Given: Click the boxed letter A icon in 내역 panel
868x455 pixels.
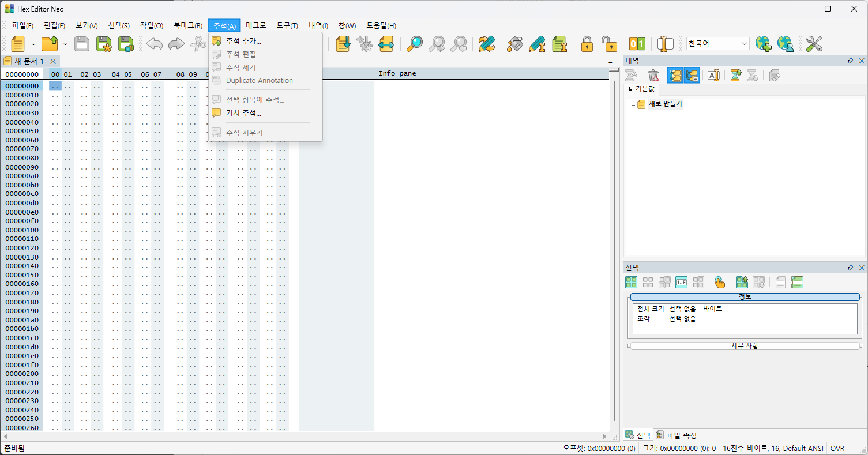Looking at the screenshot, I should 713,75.
